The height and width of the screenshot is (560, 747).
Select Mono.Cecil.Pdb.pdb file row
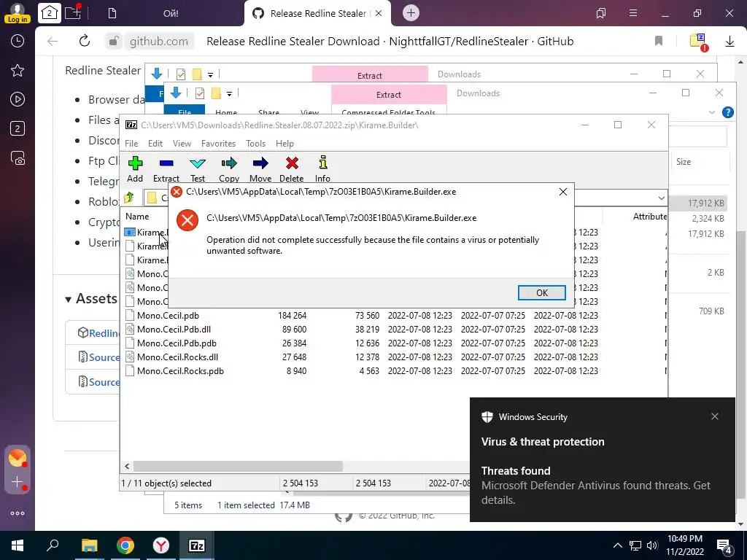tap(393, 343)
